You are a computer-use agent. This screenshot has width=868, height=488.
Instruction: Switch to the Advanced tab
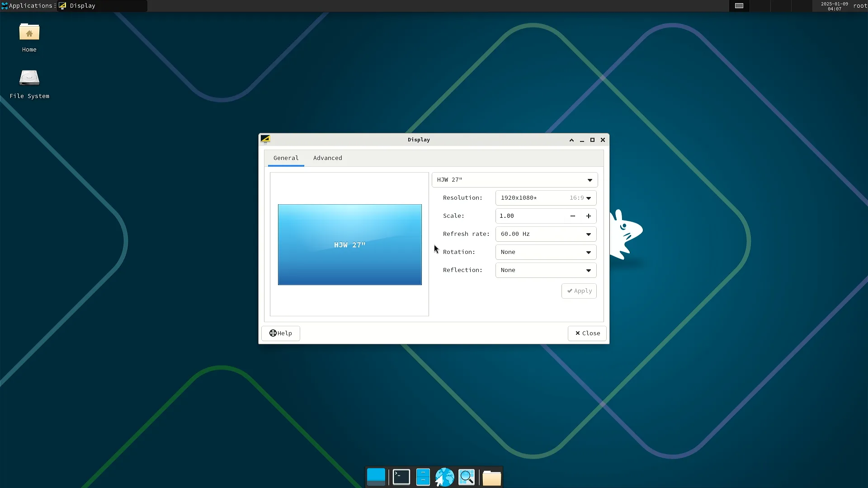327,158
